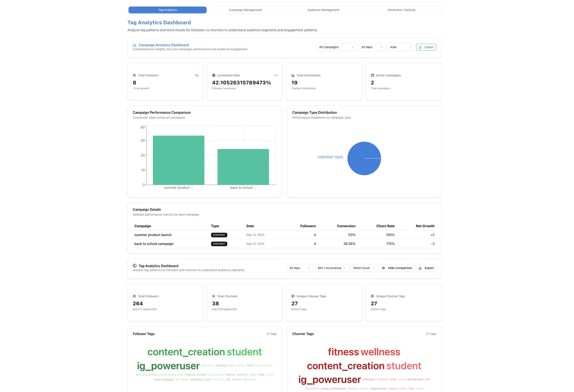
Task: Click the upward trend icon on Conversion Rate
Action: tap(276, 75)
